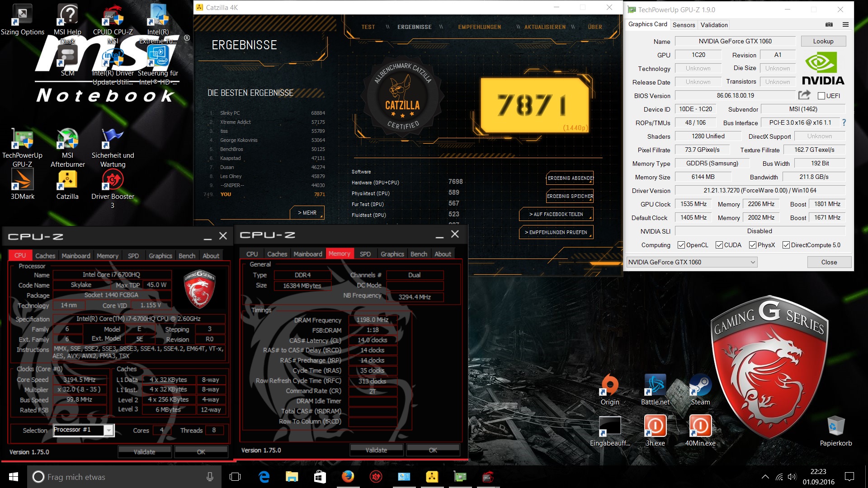Screen dimensions: 868x488
Task: Run the 3h.exe desktop shortcut
Action: (x=655, y=431)
